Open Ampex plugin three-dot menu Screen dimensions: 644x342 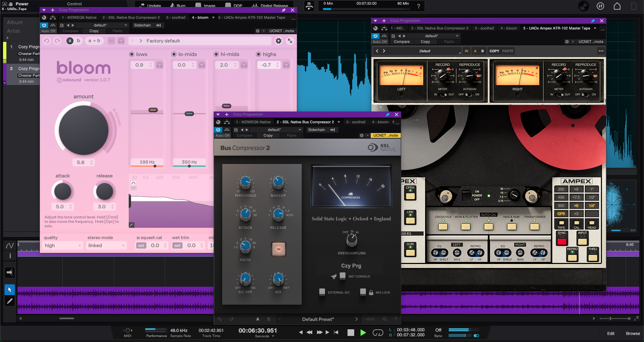[601, 51]
